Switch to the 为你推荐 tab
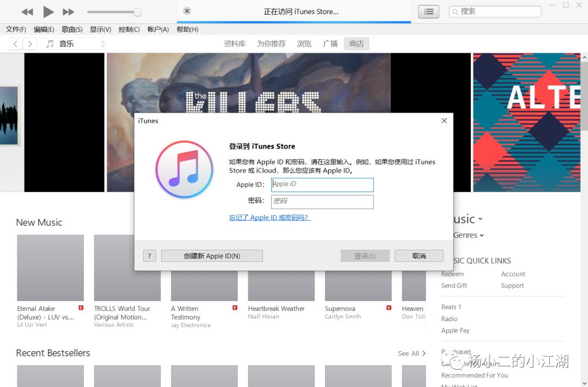Screen dimensions: 588x387 click(x=271, y=44)
